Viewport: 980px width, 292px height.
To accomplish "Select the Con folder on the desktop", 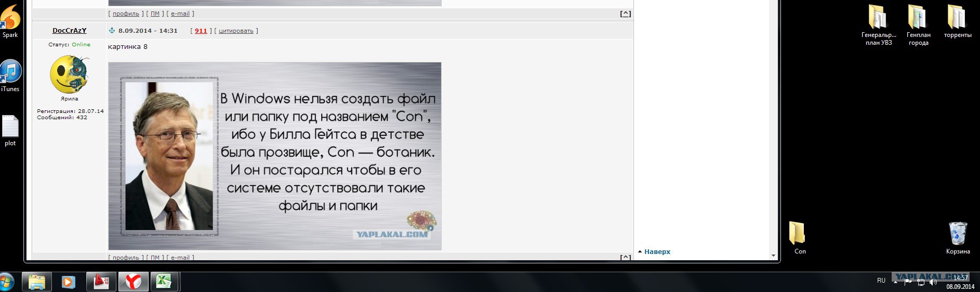I will [799, 238].
